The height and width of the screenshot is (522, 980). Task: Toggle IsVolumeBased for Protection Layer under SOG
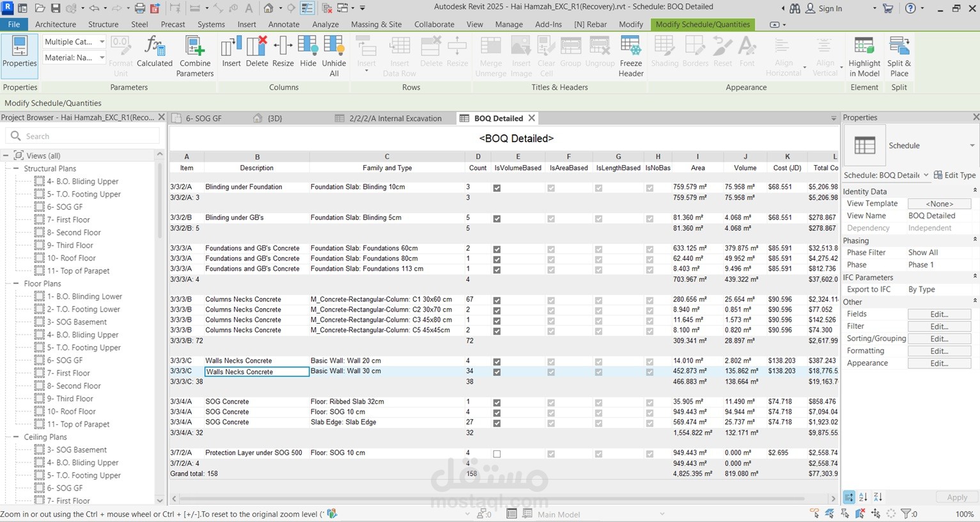(x=497, y=454)
